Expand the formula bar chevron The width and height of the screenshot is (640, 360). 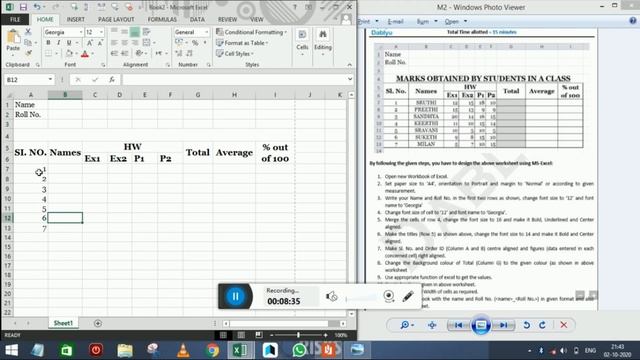pyautogui.click(x=350, y=79)
